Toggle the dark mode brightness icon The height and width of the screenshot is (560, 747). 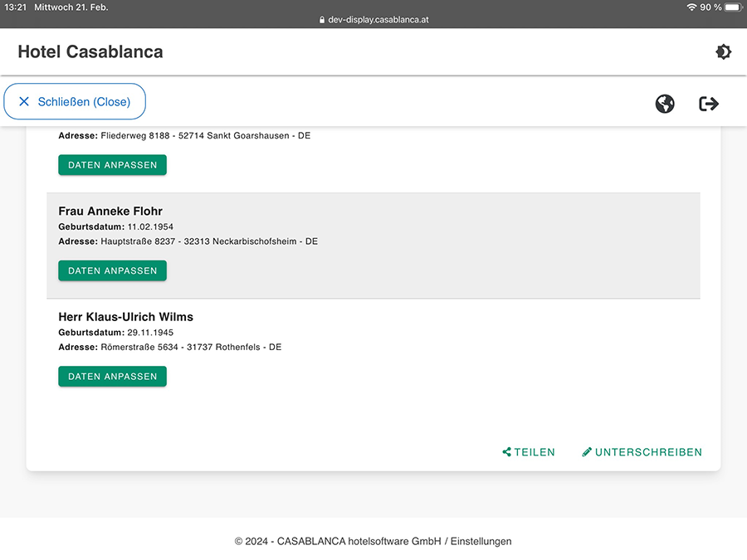click(x=723, y=52)
